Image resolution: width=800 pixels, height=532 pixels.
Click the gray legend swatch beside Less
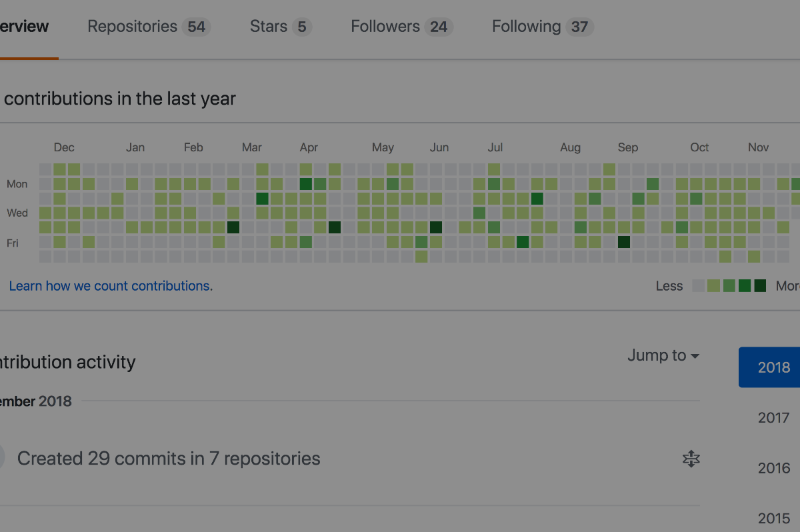click(698, 286)
